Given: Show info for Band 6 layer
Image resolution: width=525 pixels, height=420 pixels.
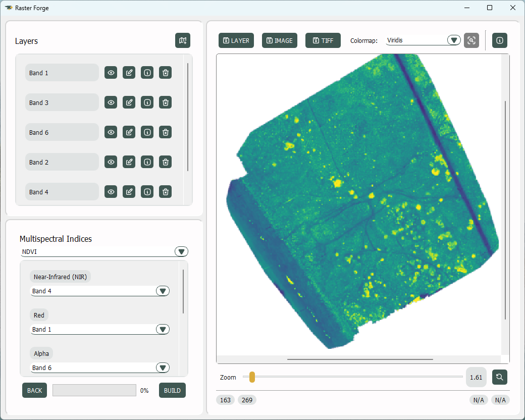Looking at the screenshot, I should (x=147, y=132).
